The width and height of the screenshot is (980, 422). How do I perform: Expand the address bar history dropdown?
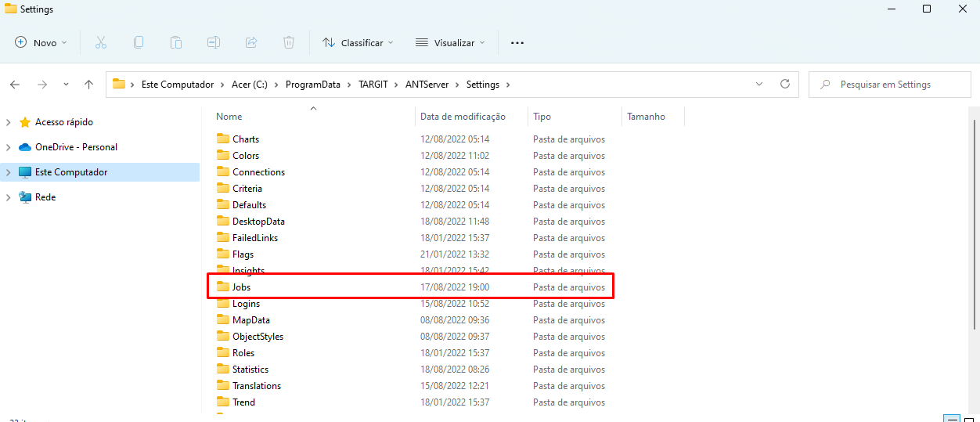pos(759,84)
